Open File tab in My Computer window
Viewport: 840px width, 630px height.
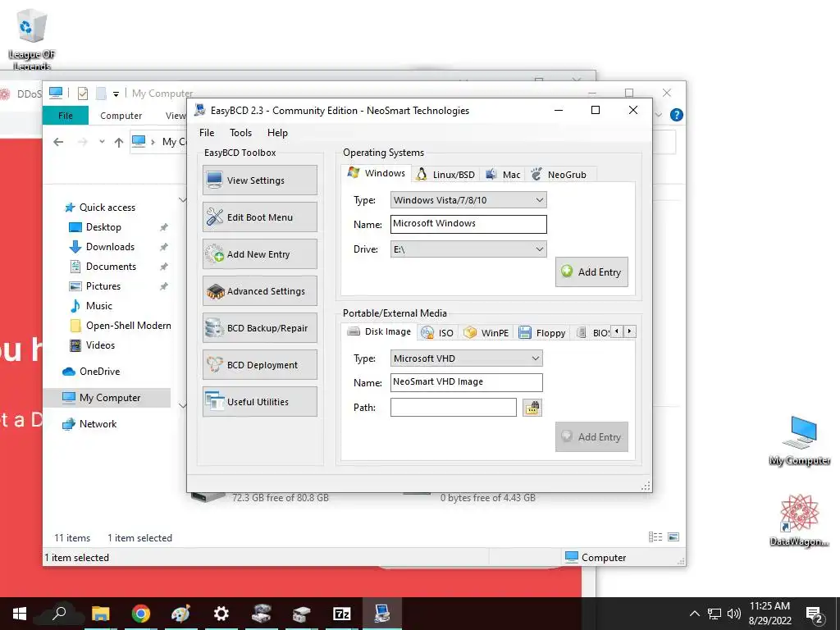point(66,115)
